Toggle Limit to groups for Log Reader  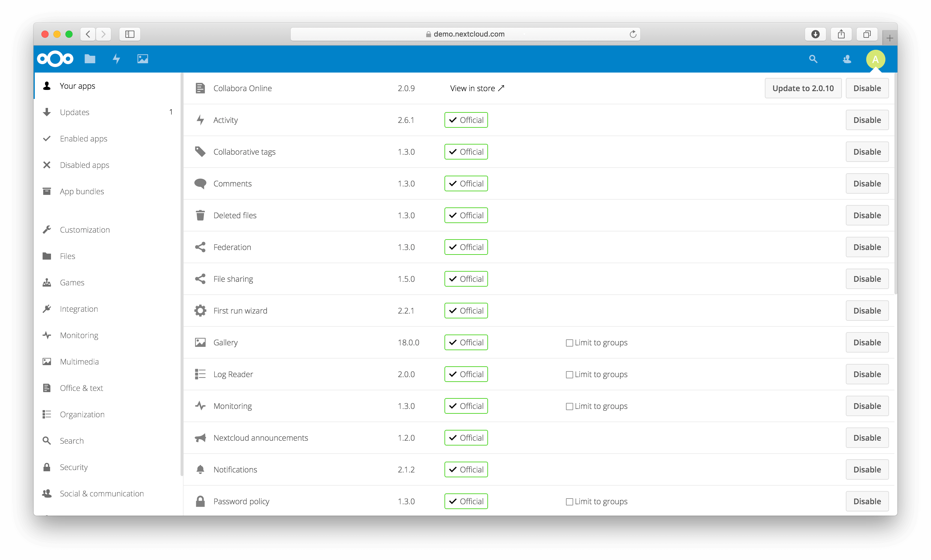[569, 374]
